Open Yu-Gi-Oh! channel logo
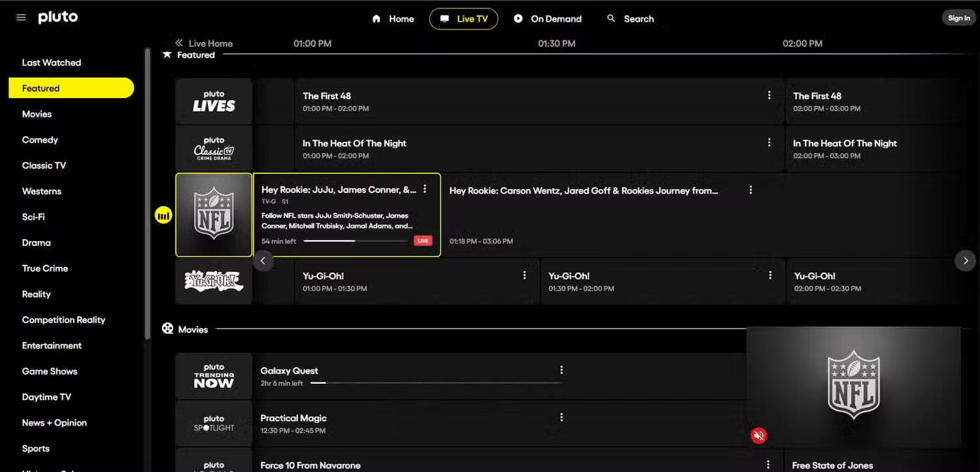980x472 pixels. pyautogui.click(x=214, y=281)
